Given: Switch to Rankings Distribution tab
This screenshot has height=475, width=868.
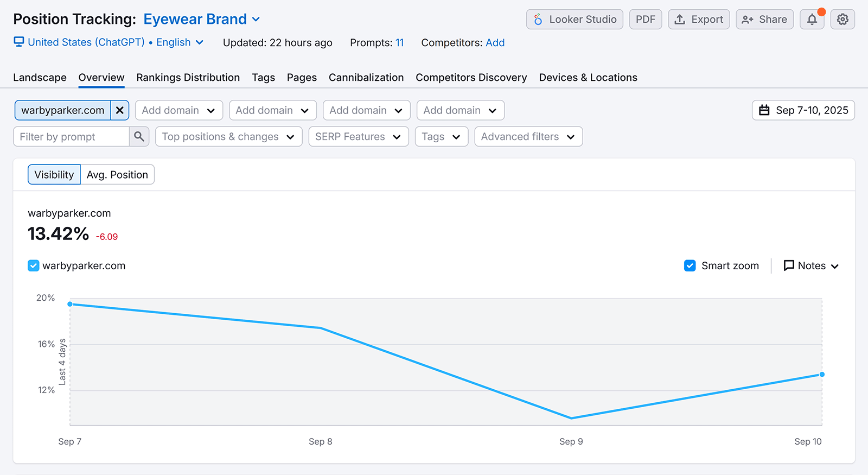Looking at the screenshot, I should coord(188,78).
